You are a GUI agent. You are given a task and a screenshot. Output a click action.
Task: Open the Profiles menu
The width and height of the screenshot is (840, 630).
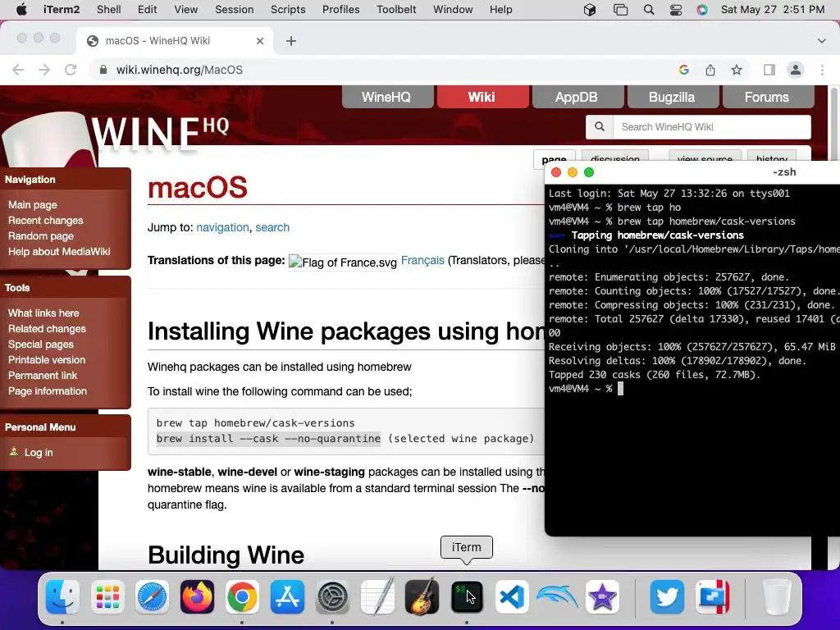click(x=340, y=10)
